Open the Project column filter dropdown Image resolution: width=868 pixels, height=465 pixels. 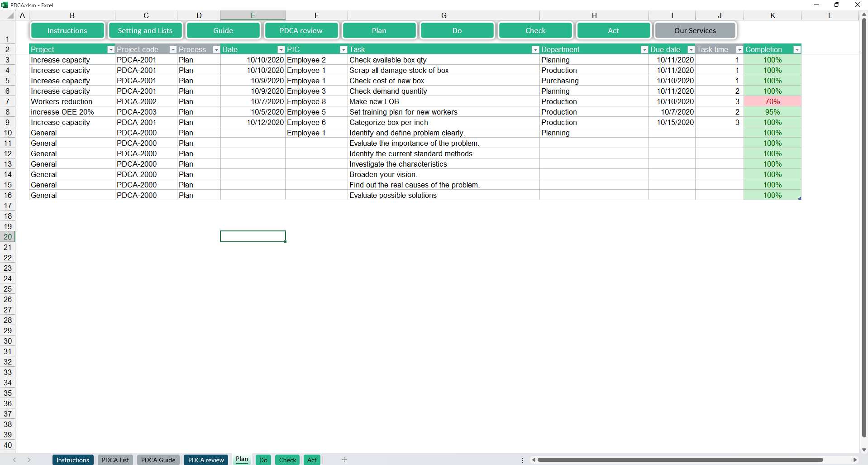tap(110, 49)
